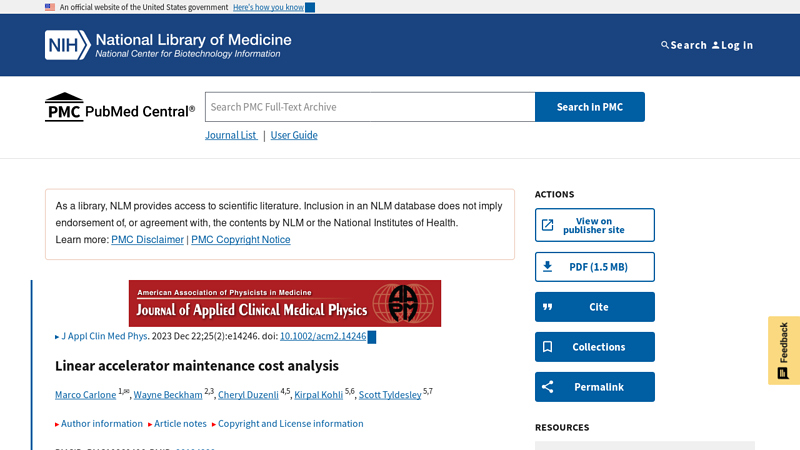Focus the Search PMC Full-Text Archive field

coord(370,107)
